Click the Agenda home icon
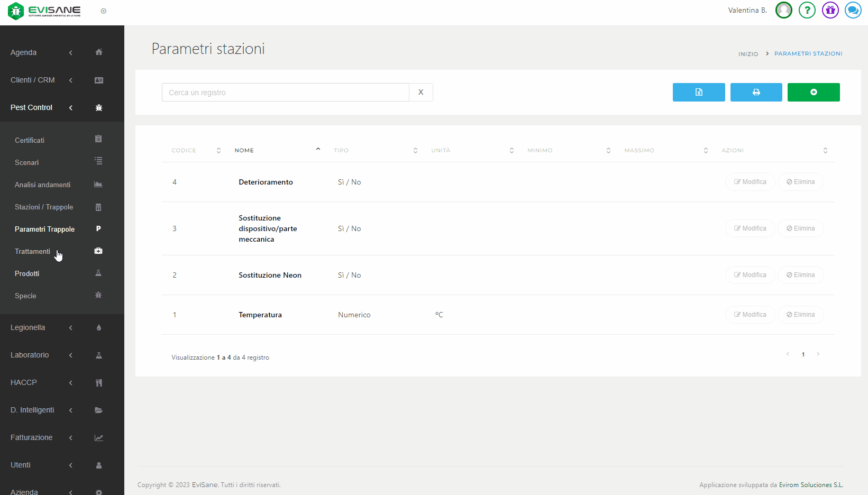This screenshot has width=868, height=495. pyautogui.click(x=98, y=52)
